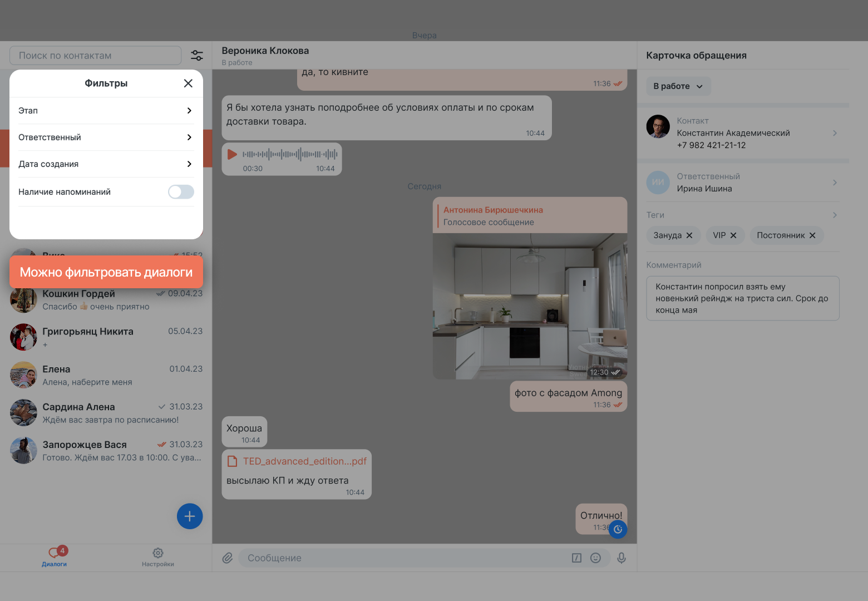Remove the VIP tag
Screen dimensions: 868x601
click(733, 235)
